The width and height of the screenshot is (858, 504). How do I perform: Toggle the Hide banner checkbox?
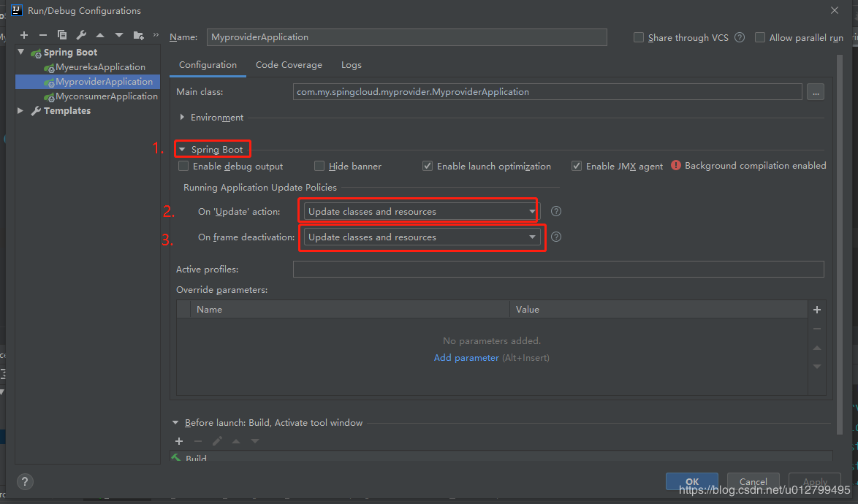[x=319, y=167]
